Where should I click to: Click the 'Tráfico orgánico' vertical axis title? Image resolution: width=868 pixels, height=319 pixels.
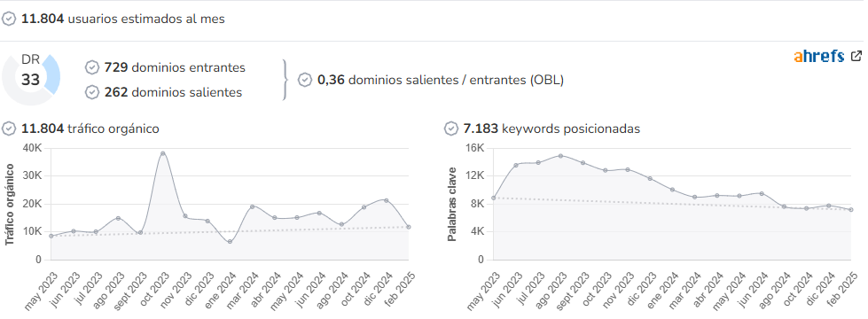[x=10, y=204]
